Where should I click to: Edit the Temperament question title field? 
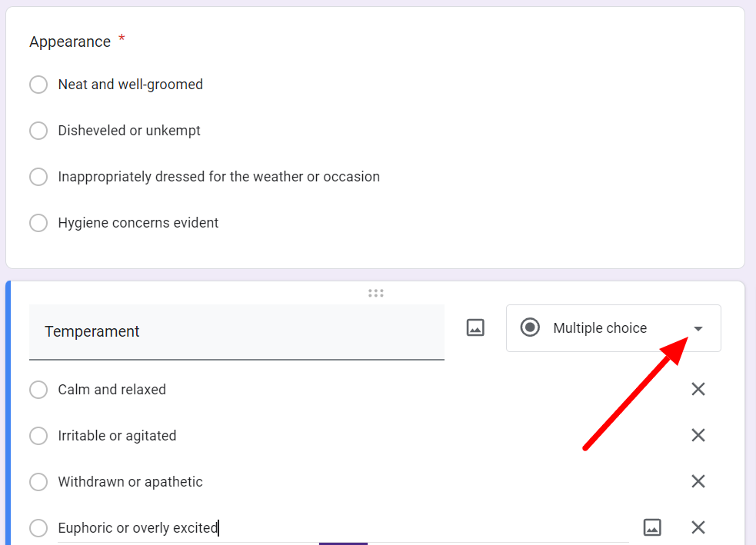(x=237, y=332)
